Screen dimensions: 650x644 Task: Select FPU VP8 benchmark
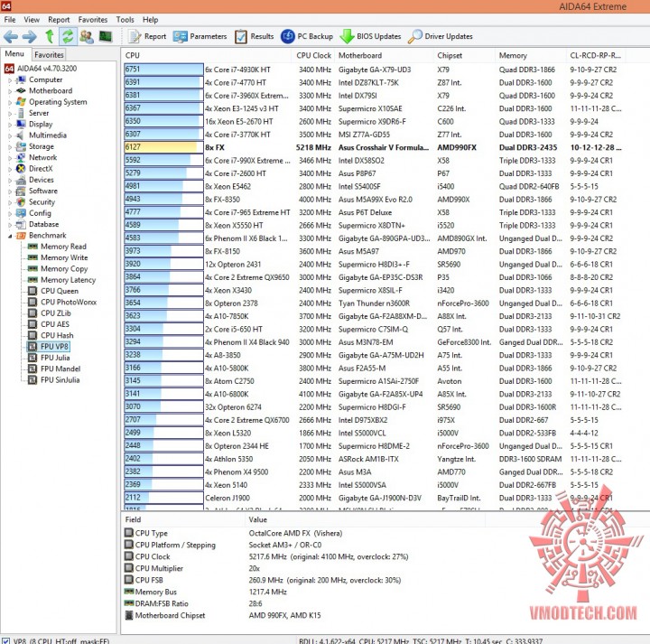[54, 347]
